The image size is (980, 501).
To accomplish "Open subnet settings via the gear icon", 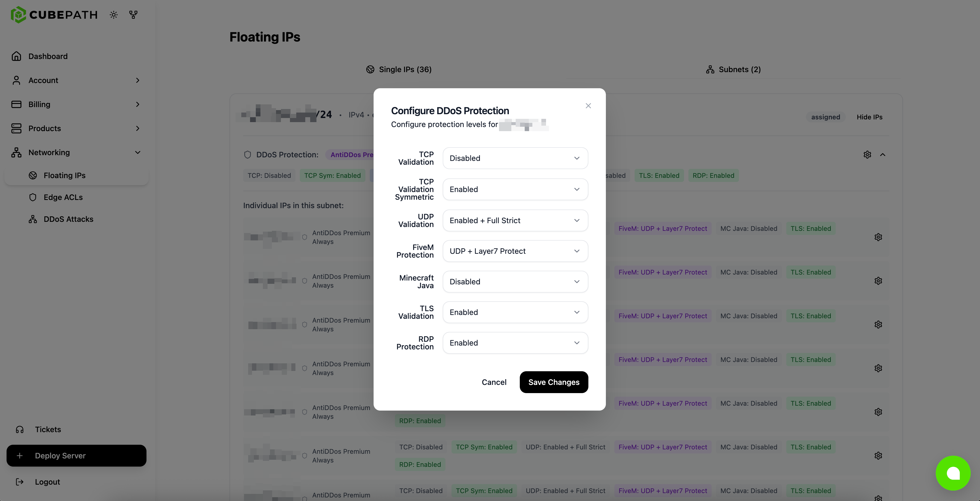I will coord(867,155).
